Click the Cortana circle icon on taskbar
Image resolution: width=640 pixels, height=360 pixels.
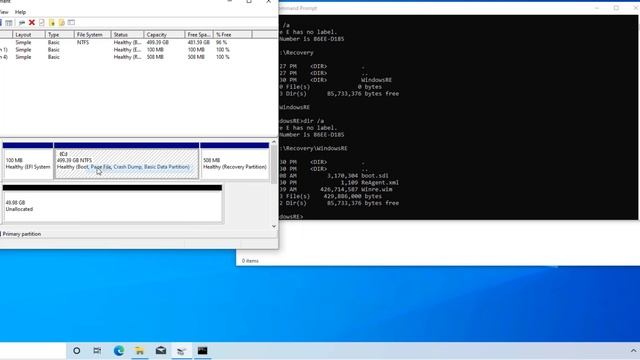pyautogui.click(x=76, y=351)
